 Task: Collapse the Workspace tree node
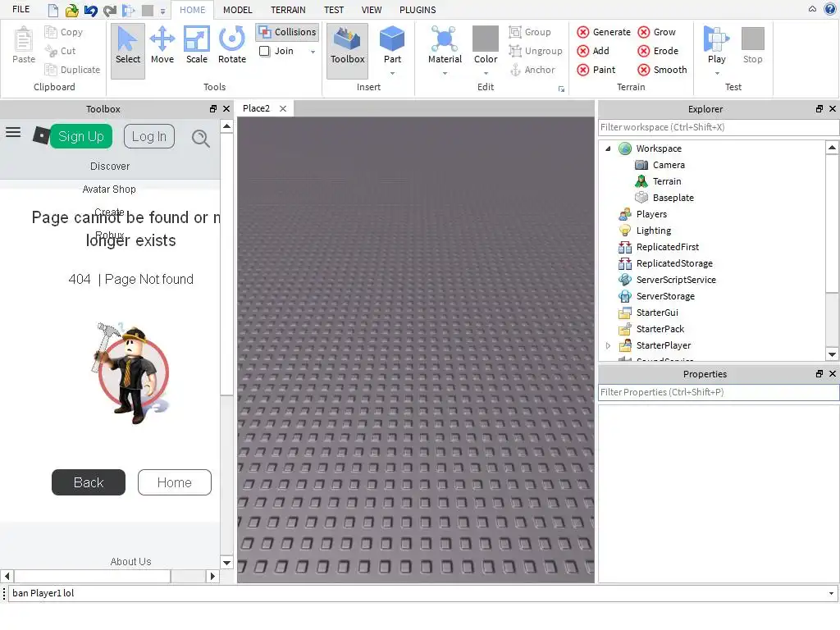pyautogui.click(x=608, y=148)
